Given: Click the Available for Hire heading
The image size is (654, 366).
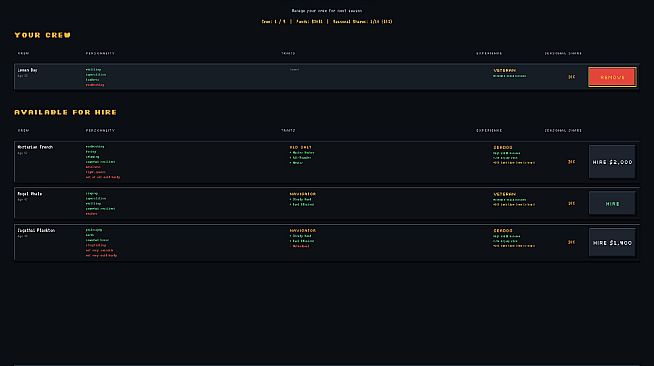Looking at the screenshot, I should (x=65, y=112).
